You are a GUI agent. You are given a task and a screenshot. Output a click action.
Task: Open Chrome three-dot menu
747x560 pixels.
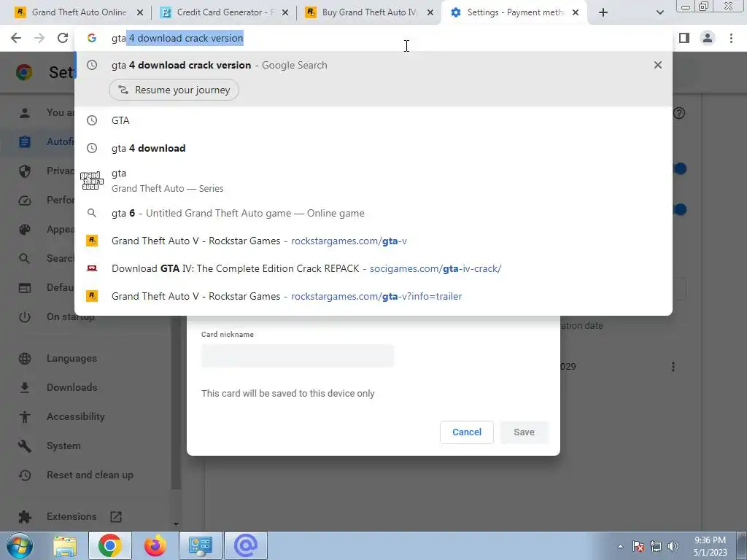(731, 38)
